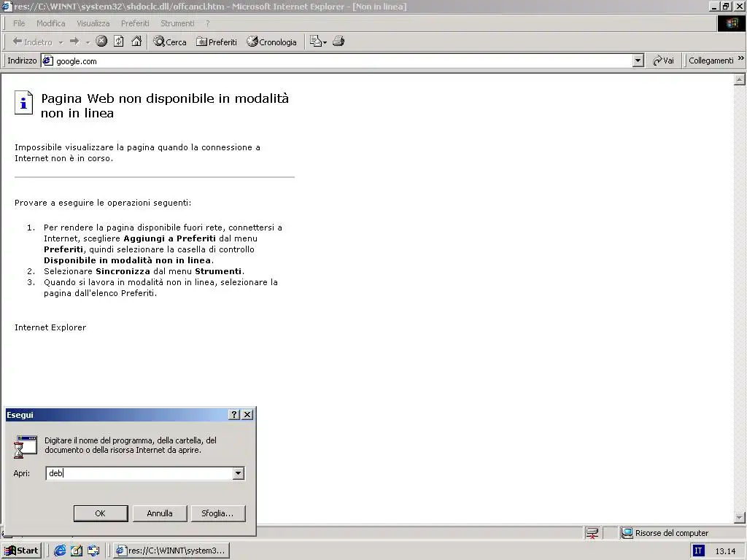Expand the address bar dropdown list
747x560 pixels.
click(x=638, y=61)
